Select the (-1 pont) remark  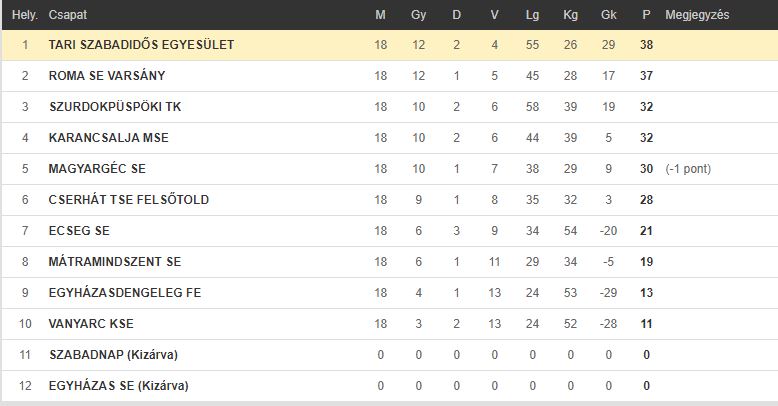click(x=688, y=169)
